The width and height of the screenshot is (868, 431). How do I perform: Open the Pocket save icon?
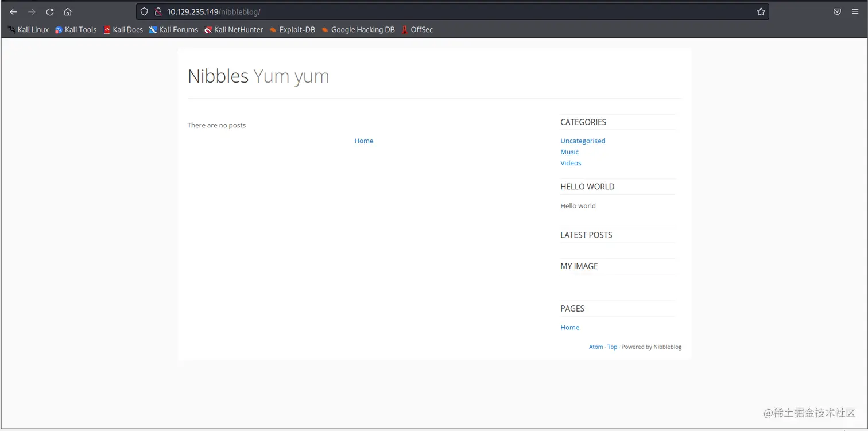[837, 11]
